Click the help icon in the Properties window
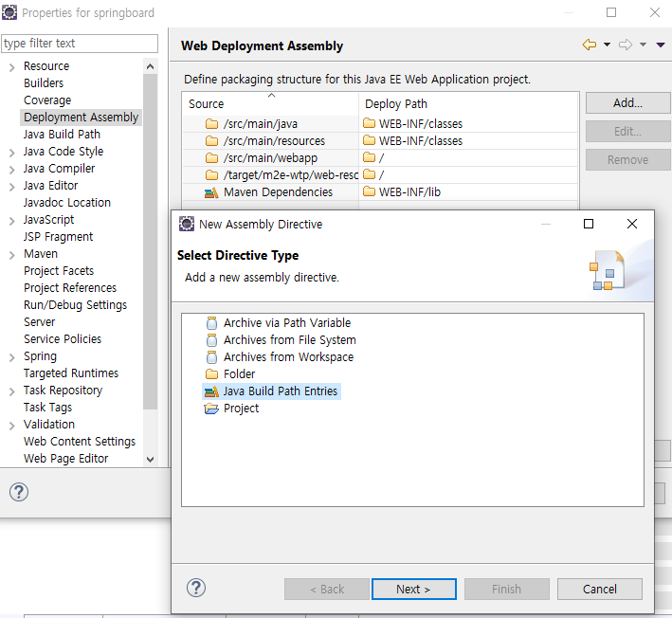 click(19, 492)
